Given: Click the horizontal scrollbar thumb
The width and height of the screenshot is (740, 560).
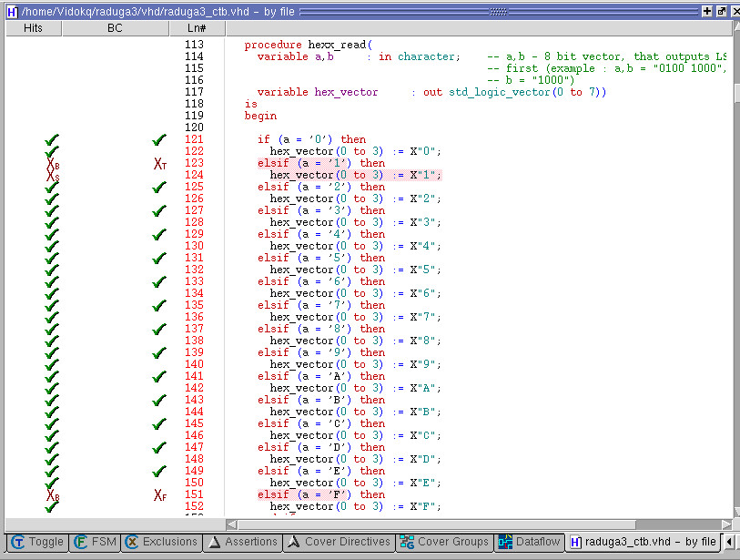Looking at the screenshot, I should coord(437,524).
